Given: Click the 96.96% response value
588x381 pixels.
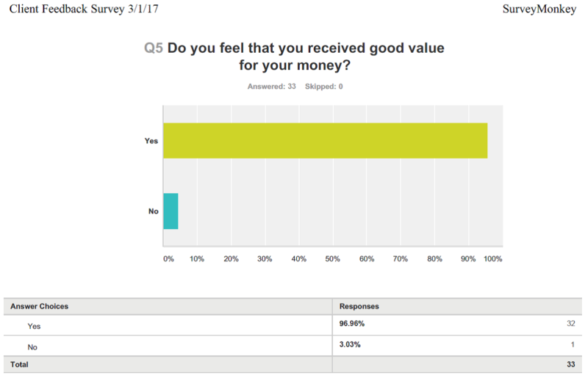Looking at the screenshot, I should click(x=352, y=324).
